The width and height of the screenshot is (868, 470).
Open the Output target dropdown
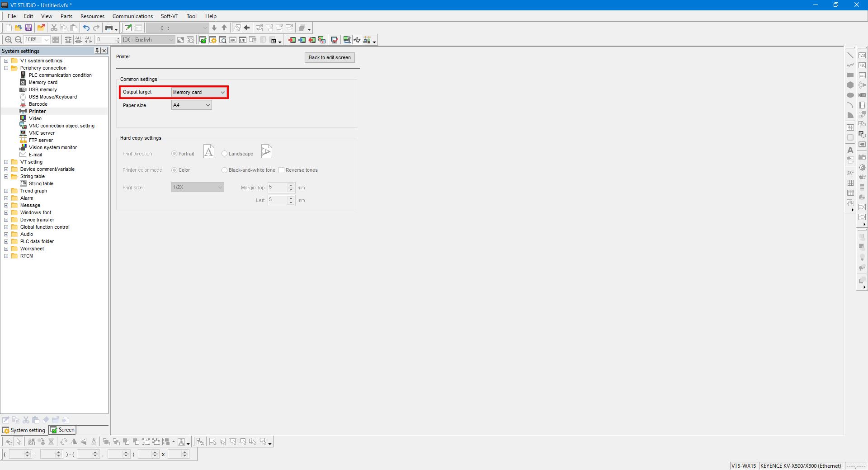pyautogui.click(x=198, y=92)
